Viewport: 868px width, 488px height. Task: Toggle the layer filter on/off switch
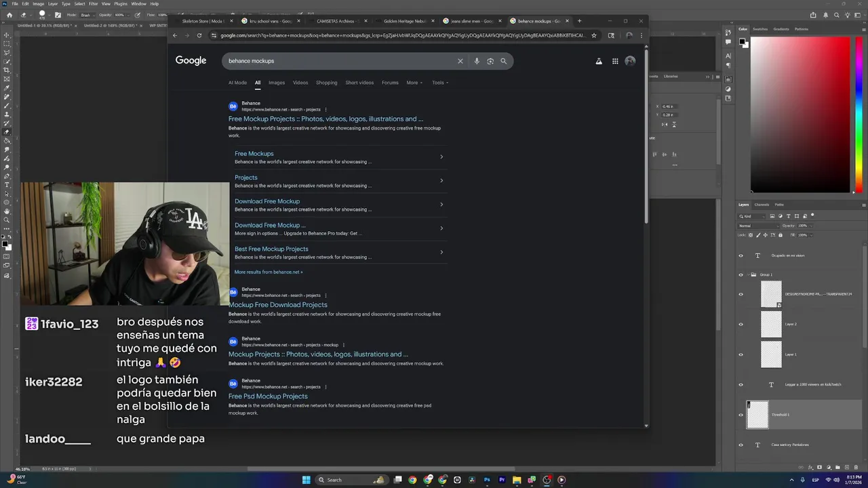(812, 215)
